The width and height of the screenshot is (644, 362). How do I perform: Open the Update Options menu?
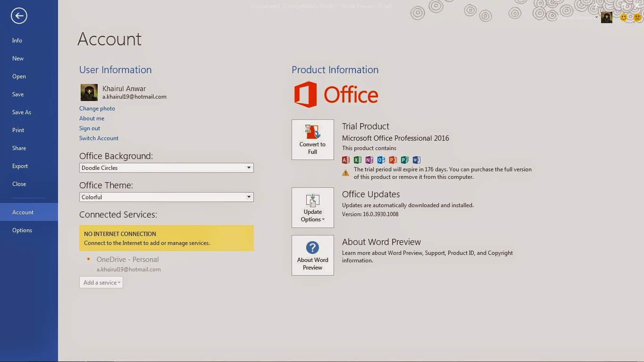313,208
